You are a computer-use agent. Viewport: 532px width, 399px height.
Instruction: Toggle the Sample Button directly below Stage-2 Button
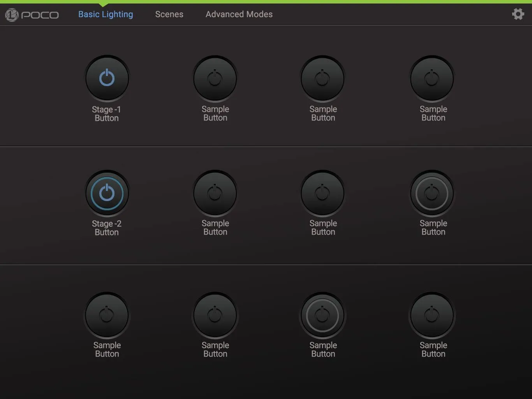[107, 315]
